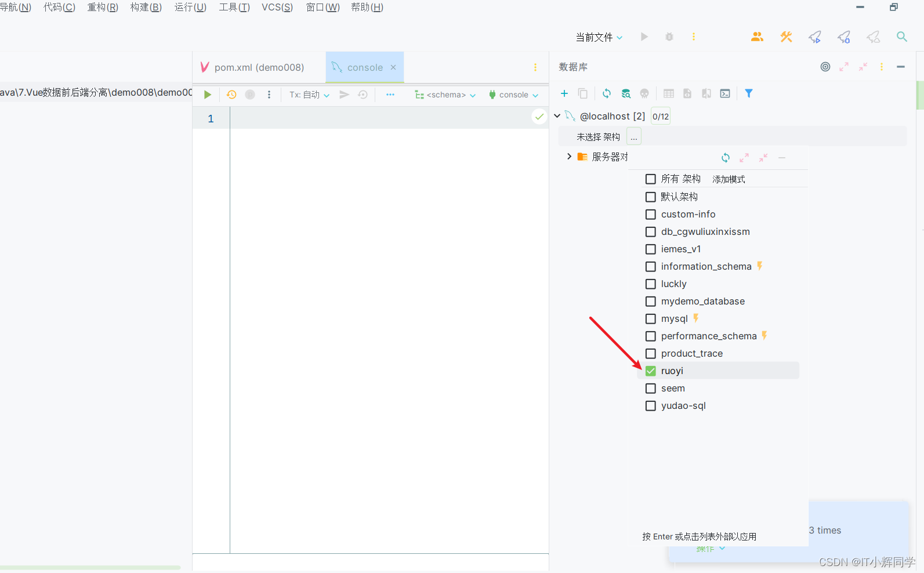Collapse all in database panel header
Screen dimensions: 924x573
(863, 67)
